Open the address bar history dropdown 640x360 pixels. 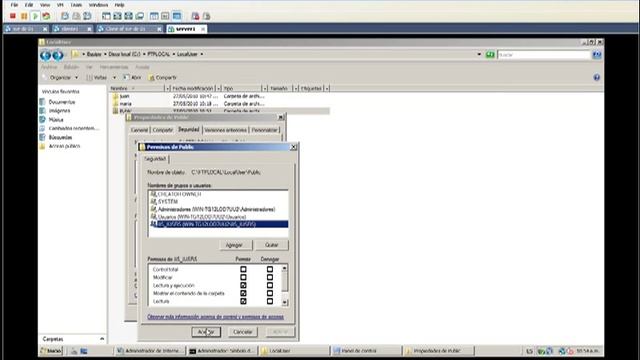click(479, 54)
